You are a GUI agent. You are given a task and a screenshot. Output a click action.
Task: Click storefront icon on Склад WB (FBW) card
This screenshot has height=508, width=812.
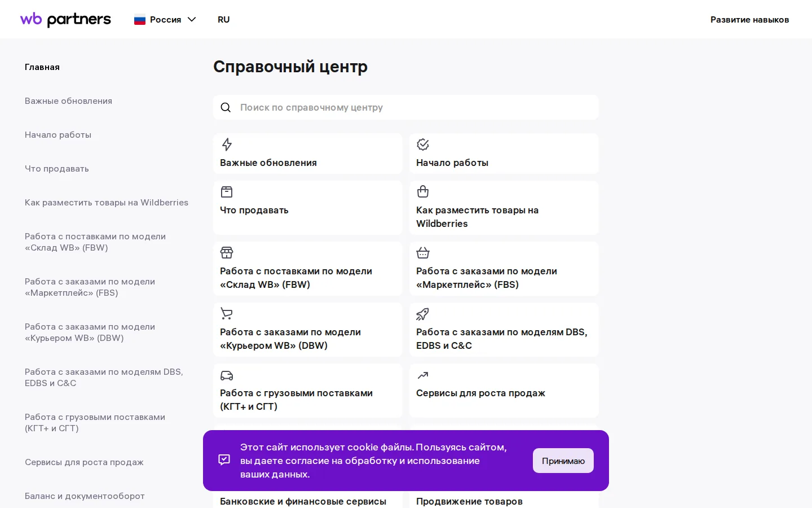pos(227,253)
